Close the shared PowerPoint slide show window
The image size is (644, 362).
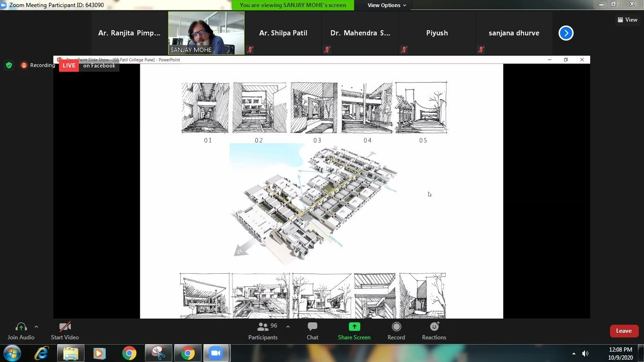pyautogui.click(x=582, y=60)
